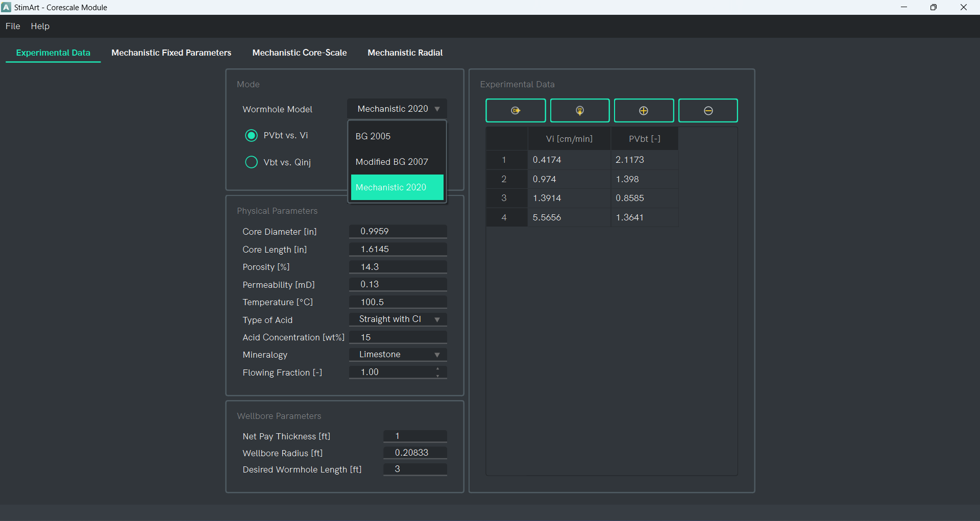Select the PVbt vs. Vi radio button

251,136
